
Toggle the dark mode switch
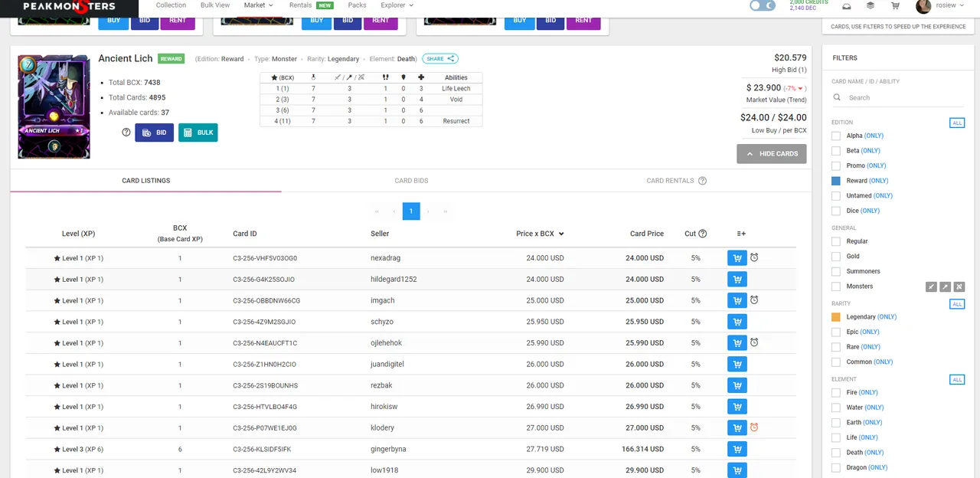pos(763,5)
